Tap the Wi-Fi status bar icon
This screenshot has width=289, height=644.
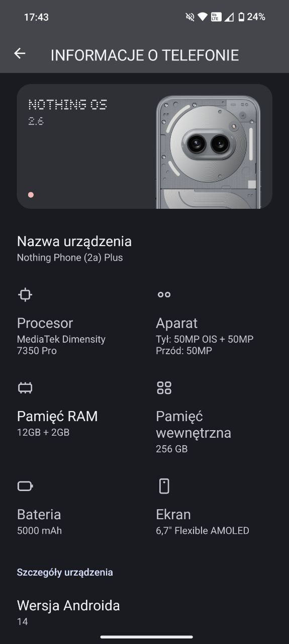(202, 17)
